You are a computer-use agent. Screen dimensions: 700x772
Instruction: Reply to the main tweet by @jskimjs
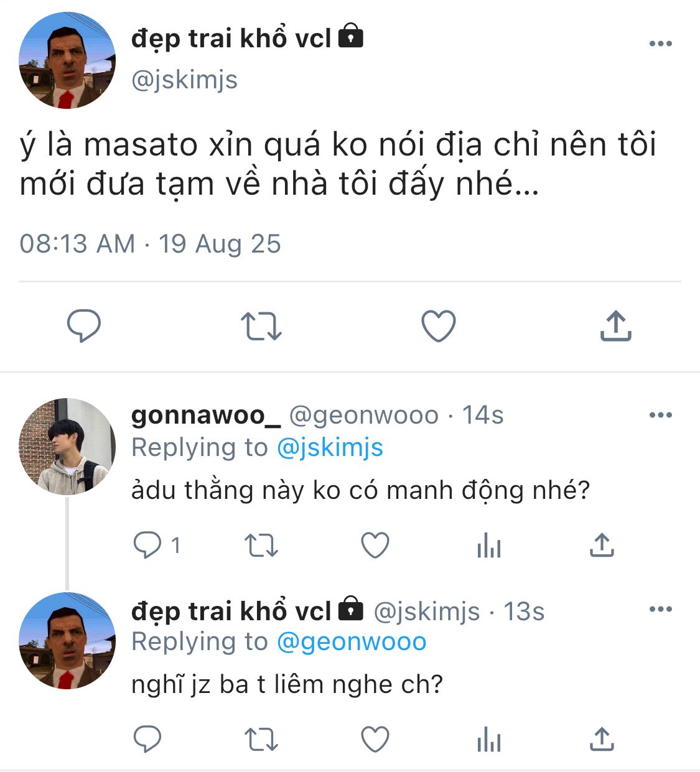(83, 325)
